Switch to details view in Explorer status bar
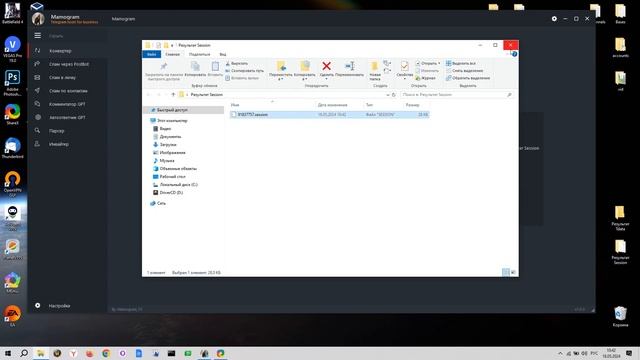This screenshot has width=640, height=360. tap(506, 272)
